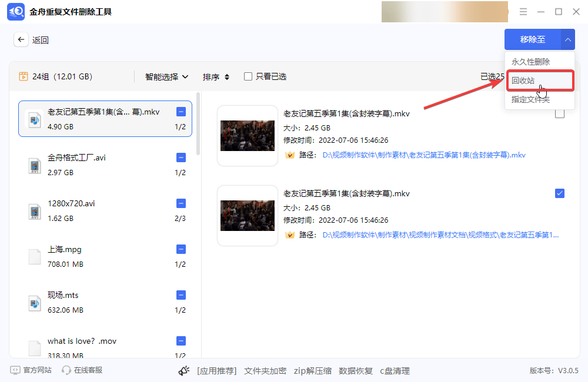
Task: Toggle group selection for 现场.mts
Action: tap(181, 295)
